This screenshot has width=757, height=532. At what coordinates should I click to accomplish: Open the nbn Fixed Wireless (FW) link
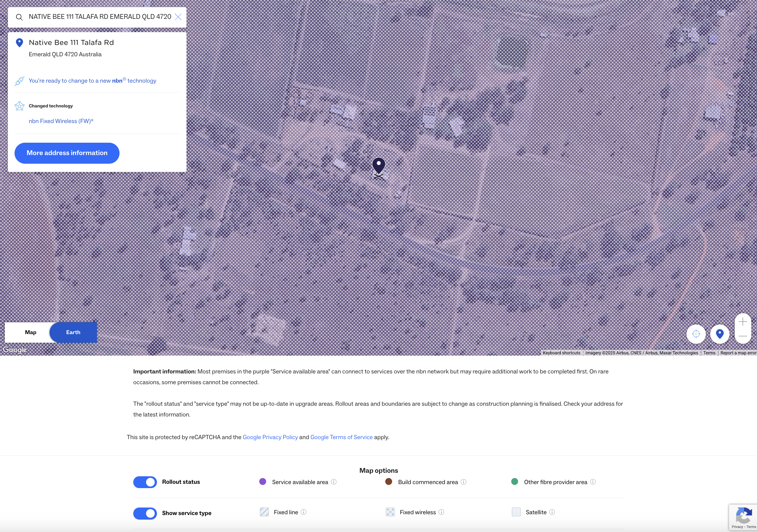(x=61, y=121)
